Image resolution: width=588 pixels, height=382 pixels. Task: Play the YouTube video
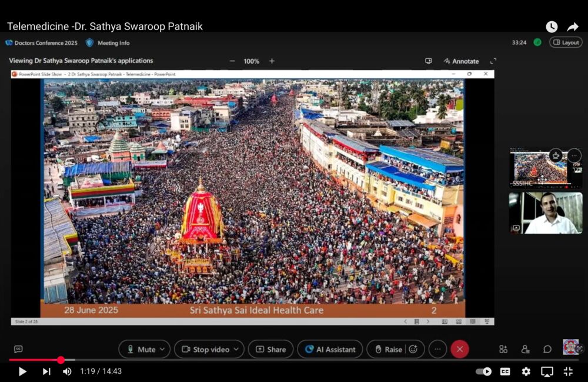22,371
